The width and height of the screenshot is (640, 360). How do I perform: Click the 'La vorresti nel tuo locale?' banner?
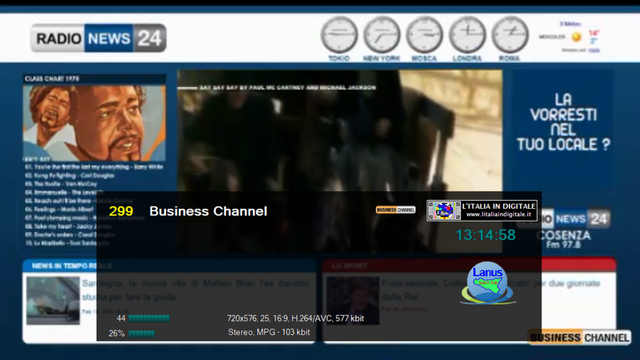(563, 122)
